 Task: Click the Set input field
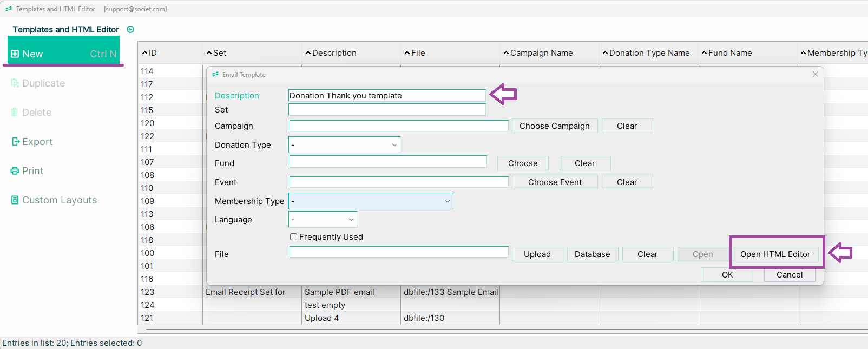tap(387, 110)
